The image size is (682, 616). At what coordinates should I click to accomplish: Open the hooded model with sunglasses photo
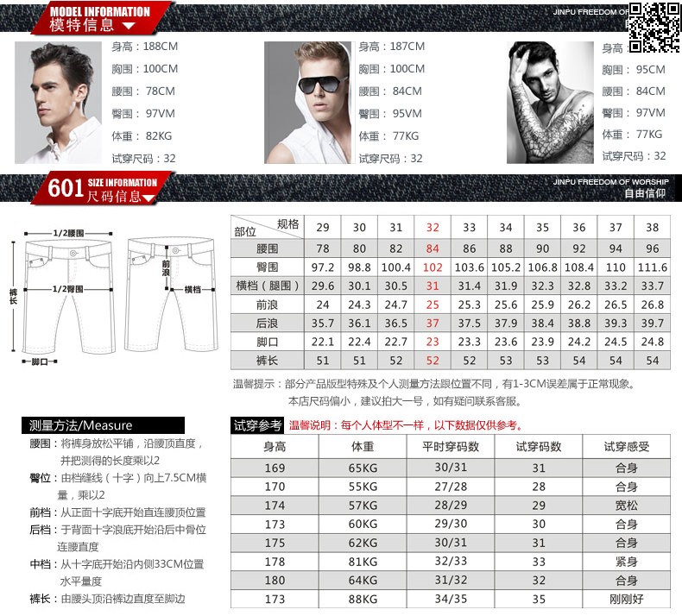tap(307, 103)
